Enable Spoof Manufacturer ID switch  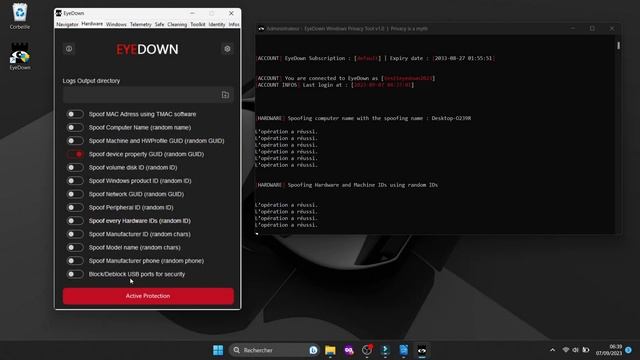click(x=75, y=234)
